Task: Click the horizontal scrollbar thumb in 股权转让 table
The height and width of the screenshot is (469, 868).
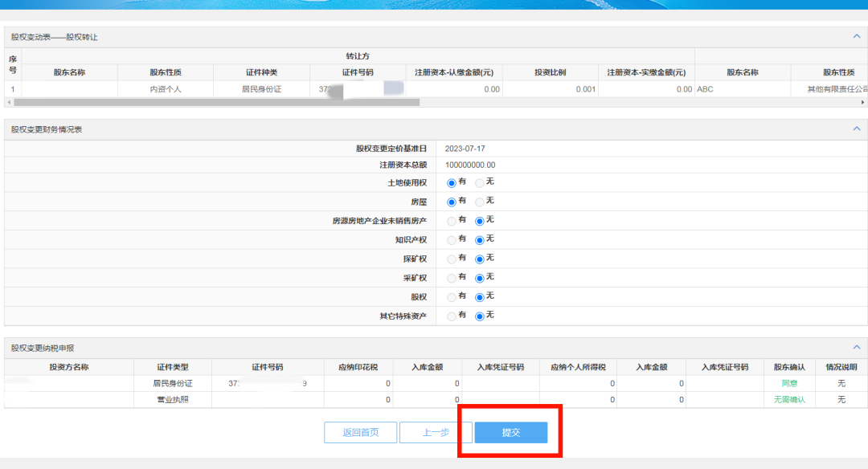Action: [216, 102]
